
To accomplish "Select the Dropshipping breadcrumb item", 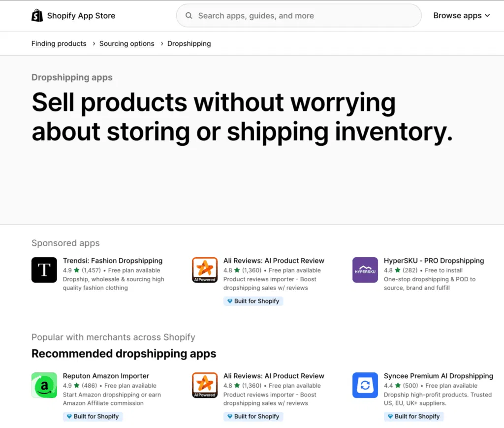I will [189, 43].
